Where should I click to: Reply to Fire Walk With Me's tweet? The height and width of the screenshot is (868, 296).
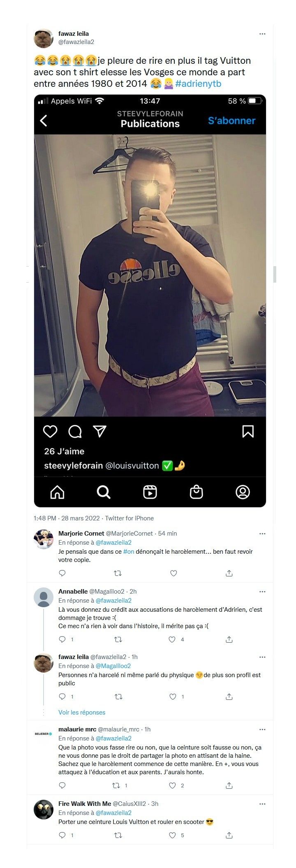click(62, 835)
